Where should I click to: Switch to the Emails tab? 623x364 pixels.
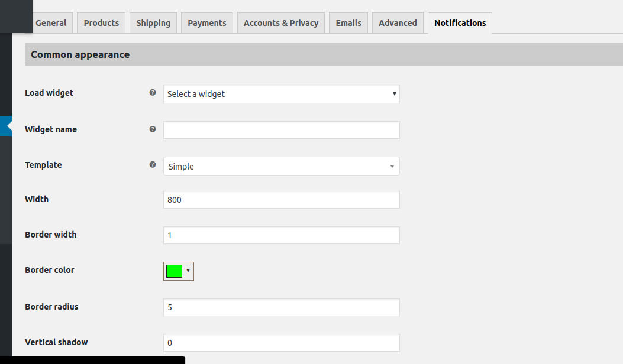[348, 23]
